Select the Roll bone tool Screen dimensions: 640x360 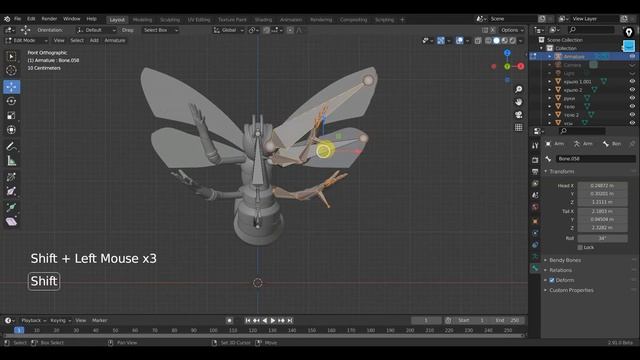click(11, 177)
